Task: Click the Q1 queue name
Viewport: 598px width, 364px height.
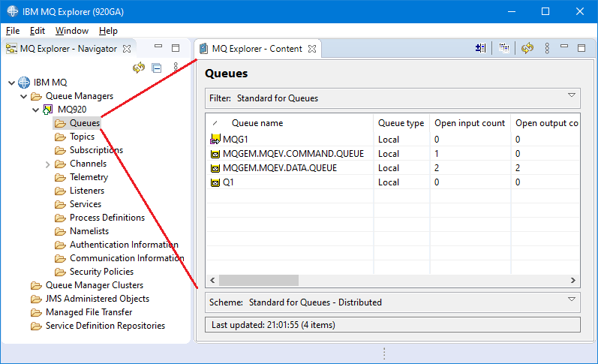Action: coord(228,183)
